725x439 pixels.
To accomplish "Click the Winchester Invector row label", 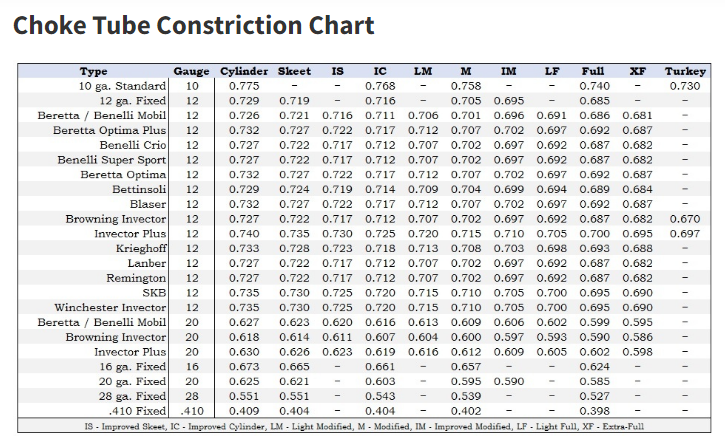I will [x=110, y=307].
